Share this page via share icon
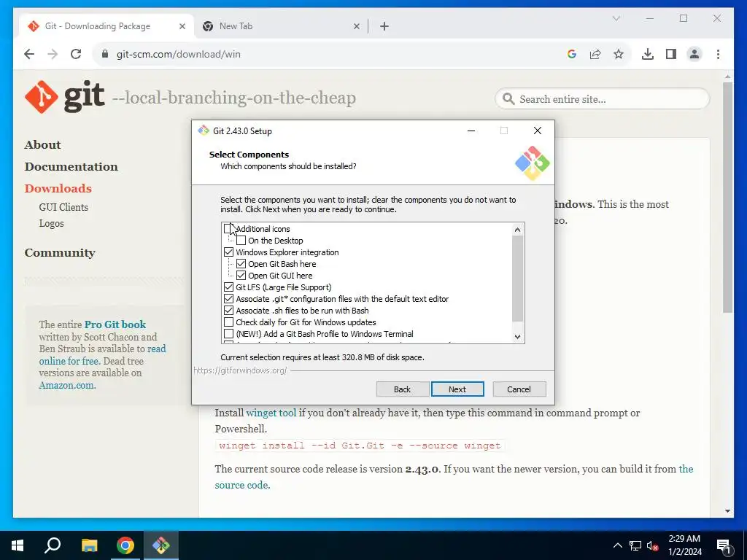Screen dimensions: 747x560 595,54
